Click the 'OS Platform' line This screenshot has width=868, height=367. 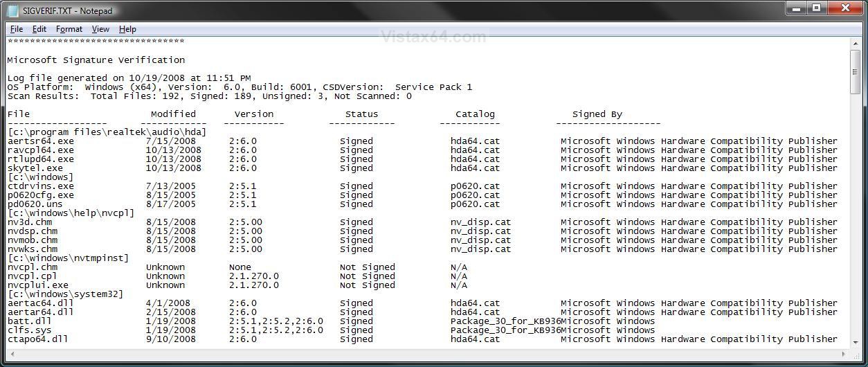pos(239,87)
